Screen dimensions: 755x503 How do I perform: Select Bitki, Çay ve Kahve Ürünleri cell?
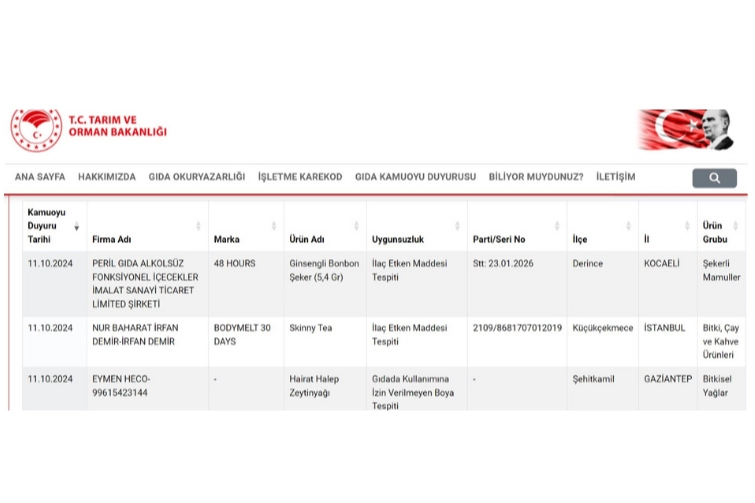721,341
